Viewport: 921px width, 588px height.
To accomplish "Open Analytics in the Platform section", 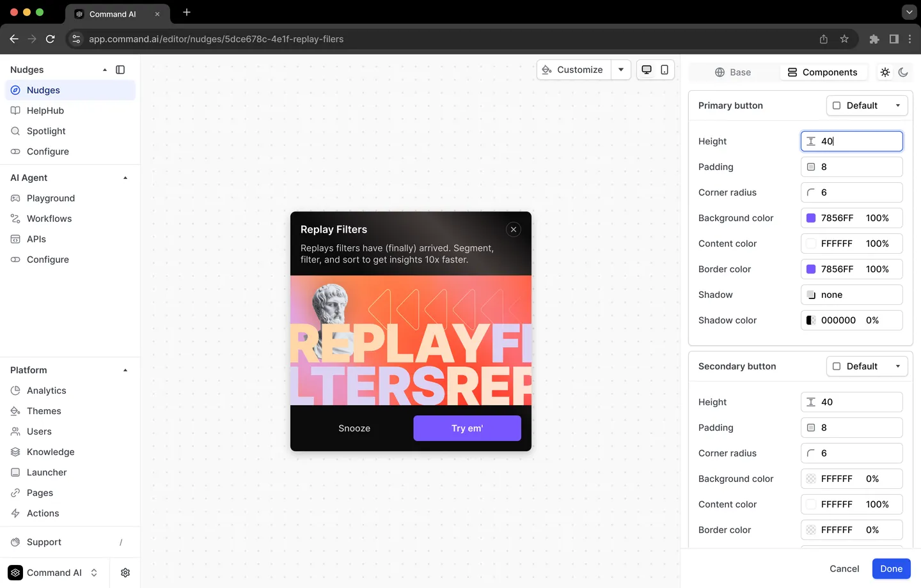I will tap(70, 391).
